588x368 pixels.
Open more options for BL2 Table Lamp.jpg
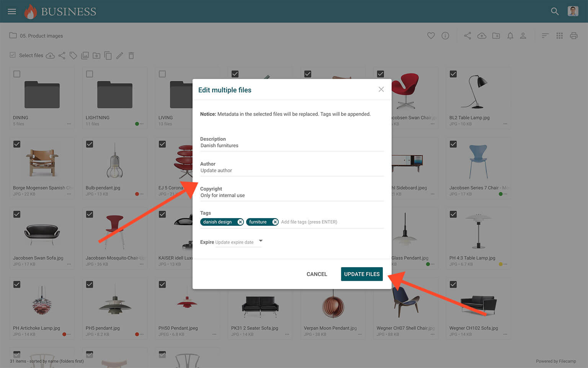point(505,124)
